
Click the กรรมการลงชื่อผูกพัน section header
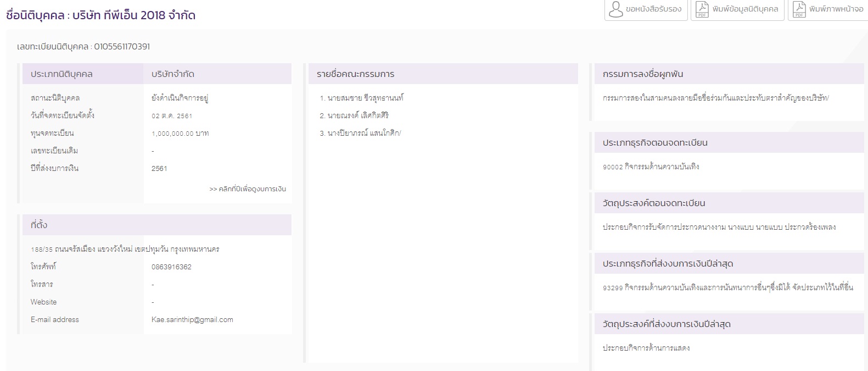point(642,74)
